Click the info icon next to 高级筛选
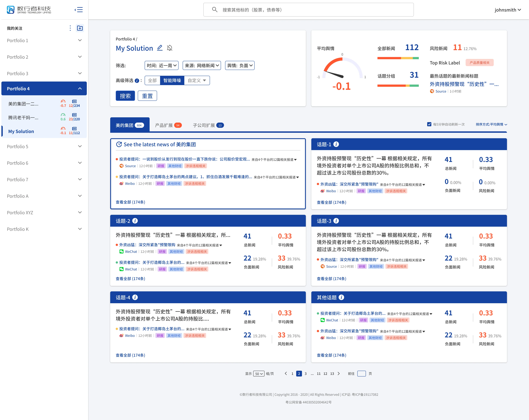 137,80
